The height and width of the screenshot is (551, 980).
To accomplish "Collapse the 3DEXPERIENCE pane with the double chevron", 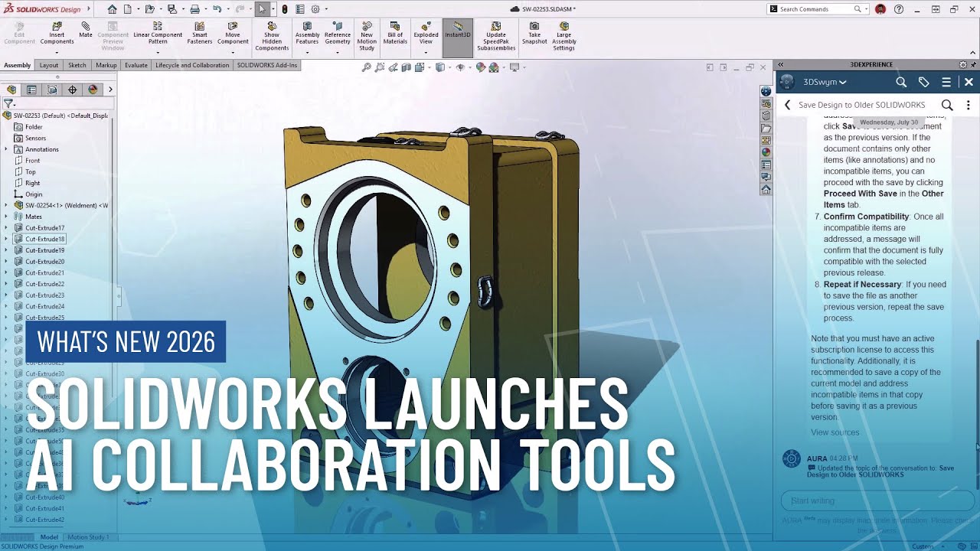I will pyautogui.click(x=781, y=65).
